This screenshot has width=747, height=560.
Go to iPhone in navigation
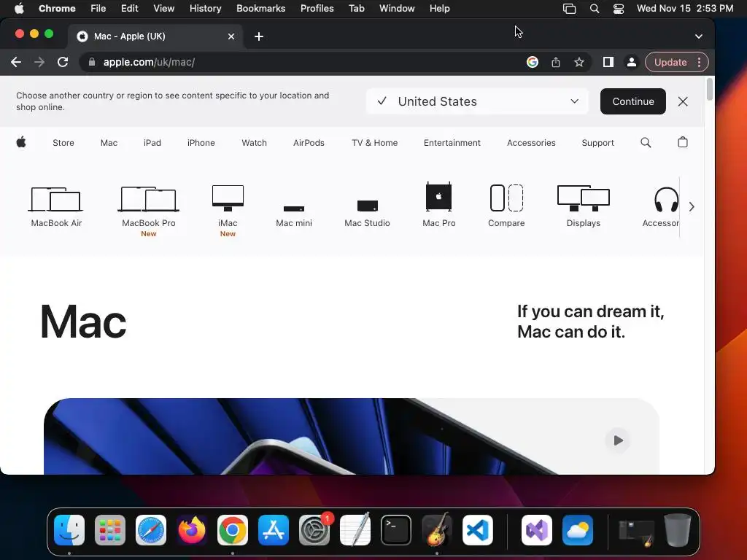pyautogui.click(x=201, y=143)
